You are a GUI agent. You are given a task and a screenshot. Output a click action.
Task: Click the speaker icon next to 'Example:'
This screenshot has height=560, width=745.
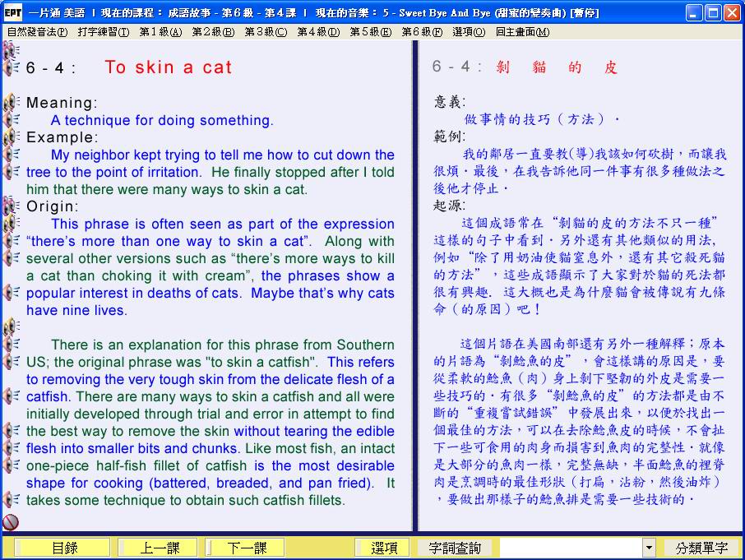click(x=12, y=137)
